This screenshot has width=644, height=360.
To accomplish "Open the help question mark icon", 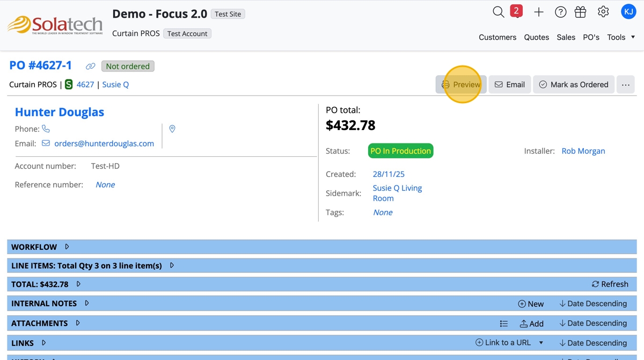I will coord(560,12).
